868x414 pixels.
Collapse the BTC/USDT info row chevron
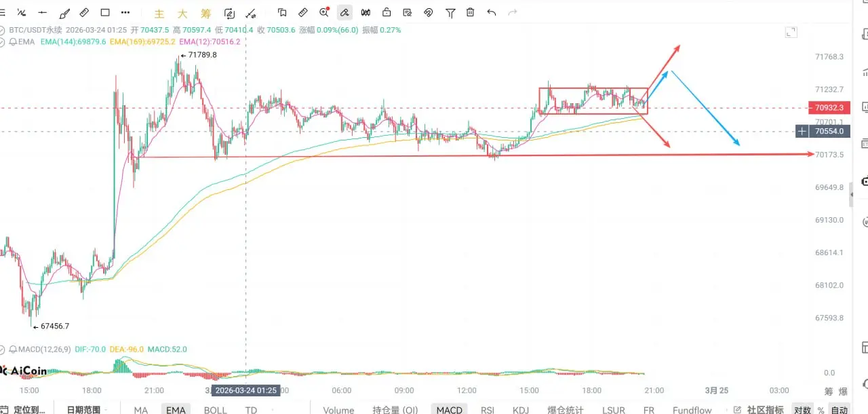point(3,30)
